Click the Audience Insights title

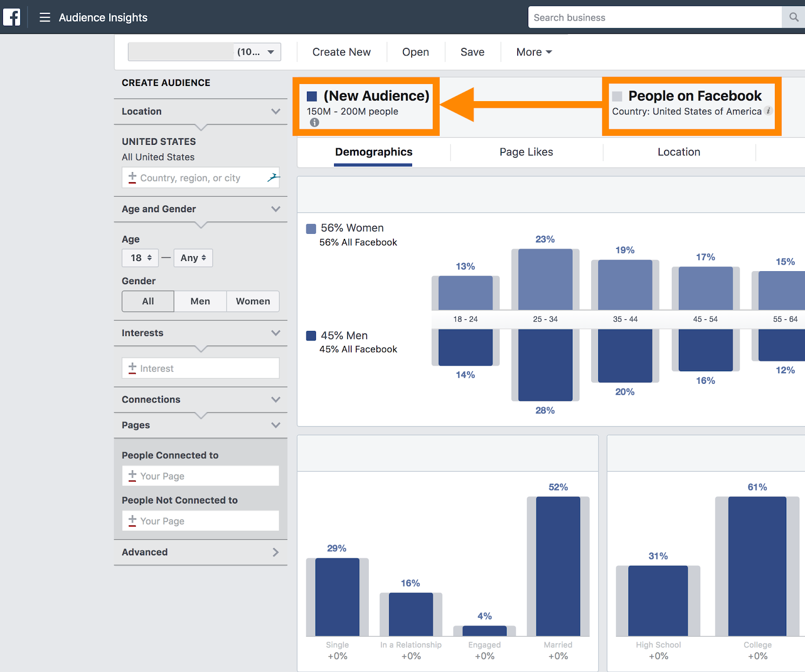click(103, 18)
